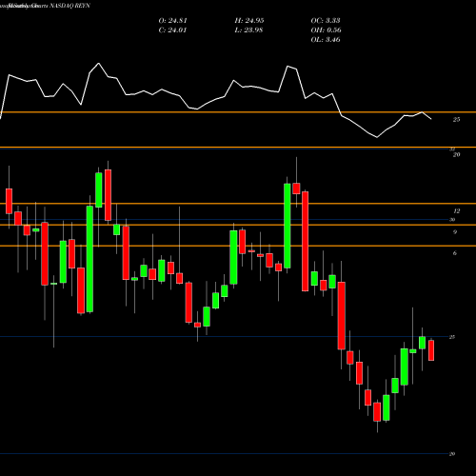Image resolution: width=476 pixels, height=476 pixels.
Task: Select the 'L: 23.98' low price value
Action: pos(248,30)
